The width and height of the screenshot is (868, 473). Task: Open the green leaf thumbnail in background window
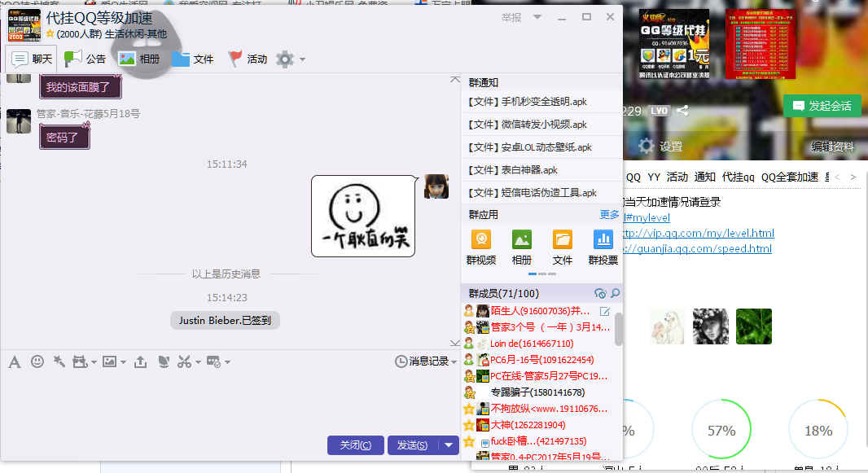point(753,326)
